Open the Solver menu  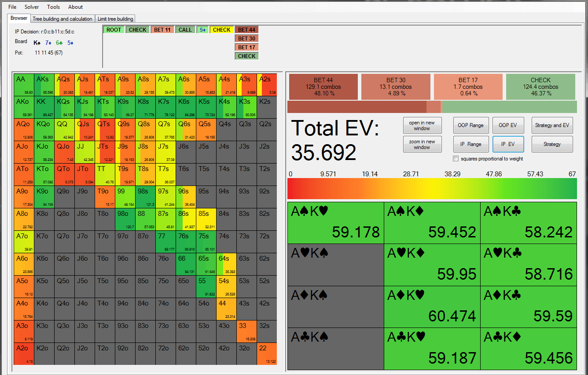coord(32,7)
